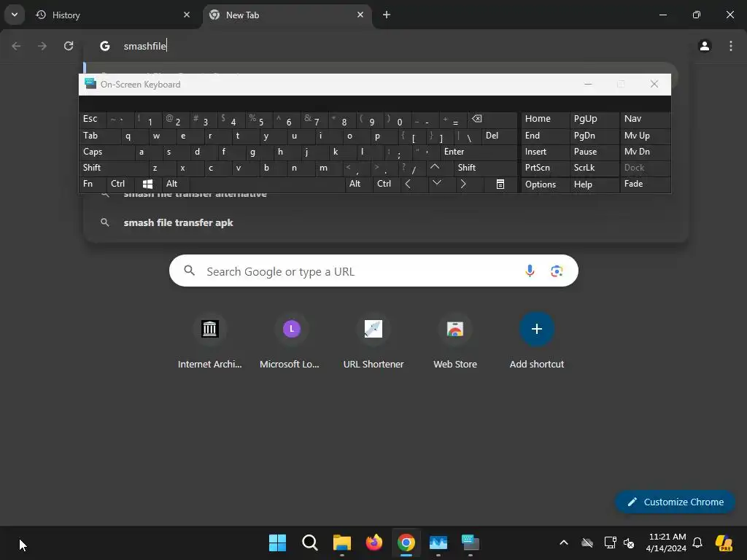This screenshot has width=747, height=560.
Task: Open the tab search dropdown arrow
Action: (x=15, y=15)
